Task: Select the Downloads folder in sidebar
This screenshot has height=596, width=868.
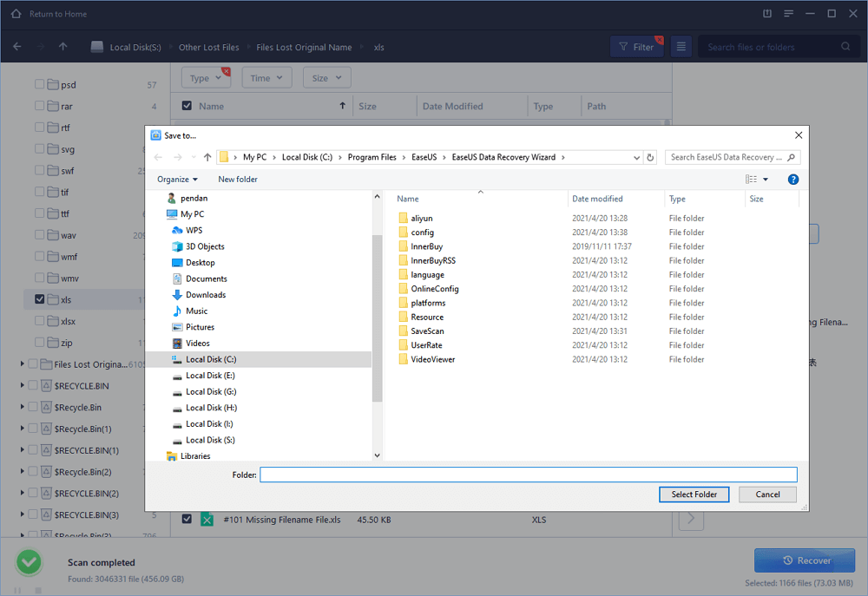Action: [205, 295]
